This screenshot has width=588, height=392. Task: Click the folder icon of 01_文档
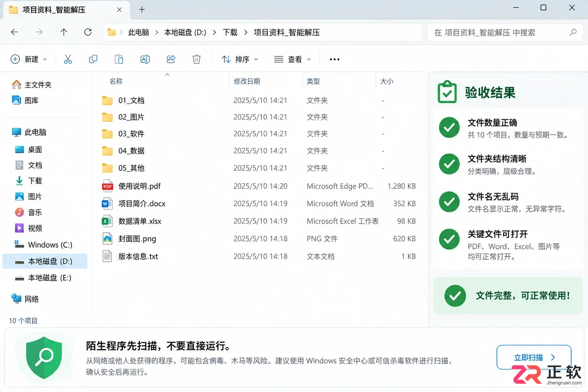coord(107,100)
